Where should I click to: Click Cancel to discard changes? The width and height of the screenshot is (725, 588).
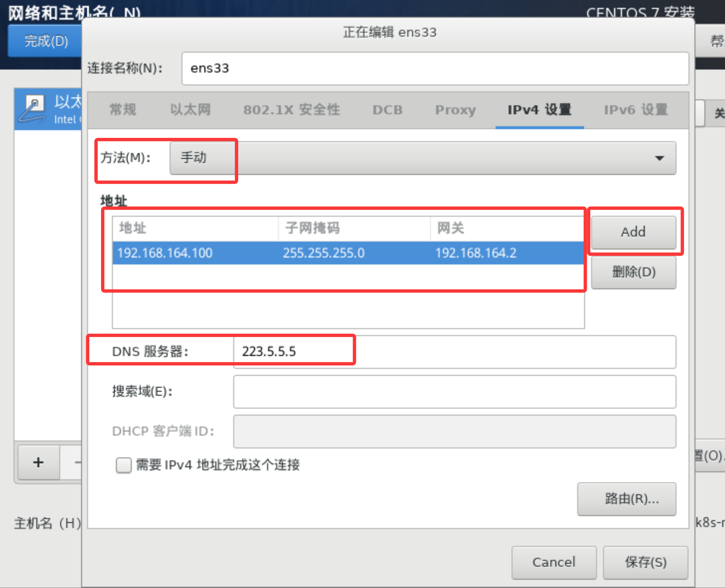click(554, 562)
